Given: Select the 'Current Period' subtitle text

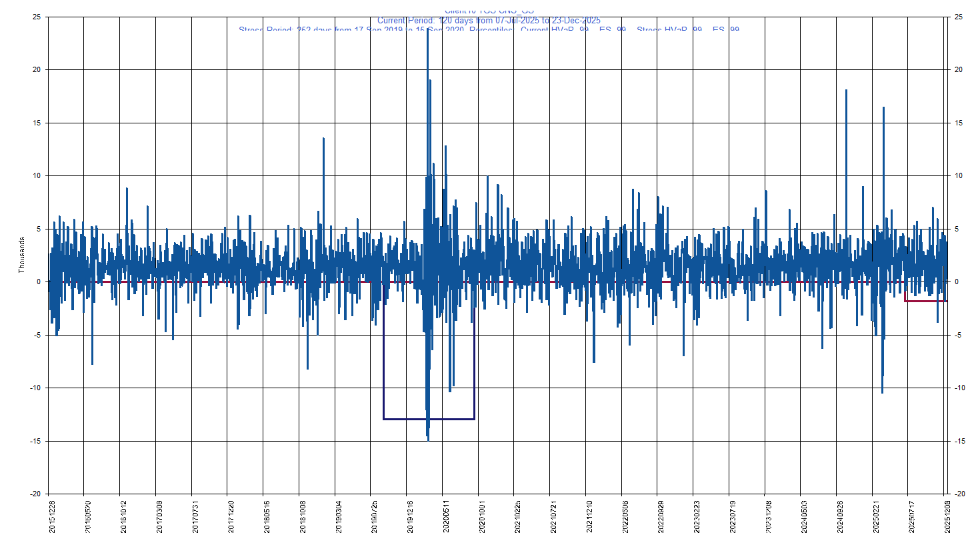Looking at the screenshot, I should (x=489, y=21).
